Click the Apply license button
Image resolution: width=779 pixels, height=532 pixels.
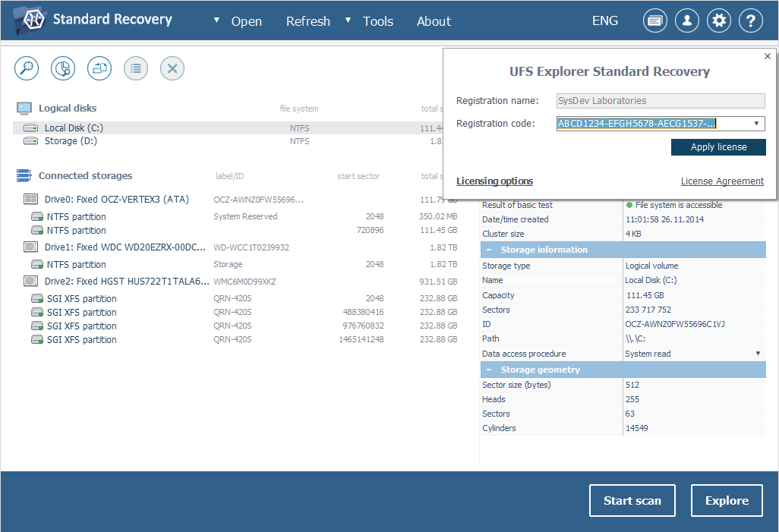tap(718, 147)
